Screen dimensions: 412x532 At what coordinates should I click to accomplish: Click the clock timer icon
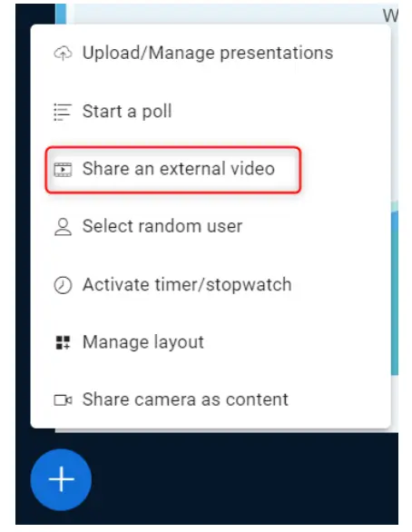coord(63,285)
